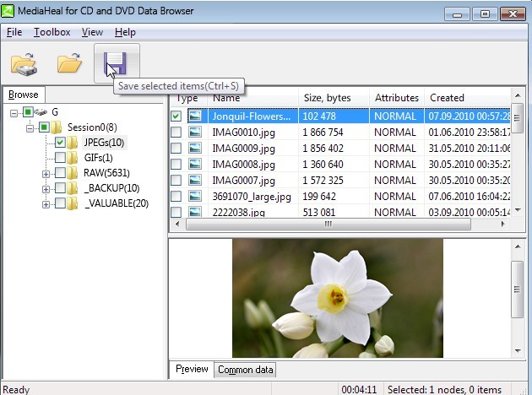Image resolution: width=532 pixels, height=395 pixels.
Task: Click the file list horizontal scrollbar thumb
Action: [328, 224]
